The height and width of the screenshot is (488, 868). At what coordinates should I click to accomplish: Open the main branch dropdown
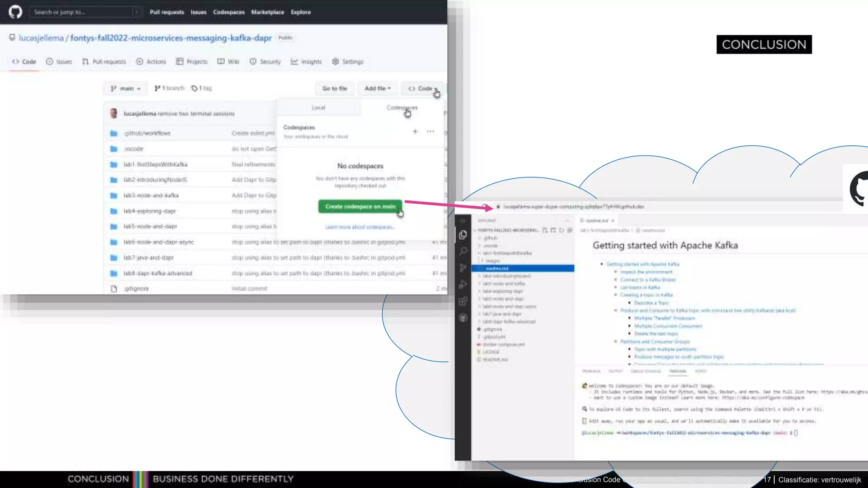[x=125, y=89]
